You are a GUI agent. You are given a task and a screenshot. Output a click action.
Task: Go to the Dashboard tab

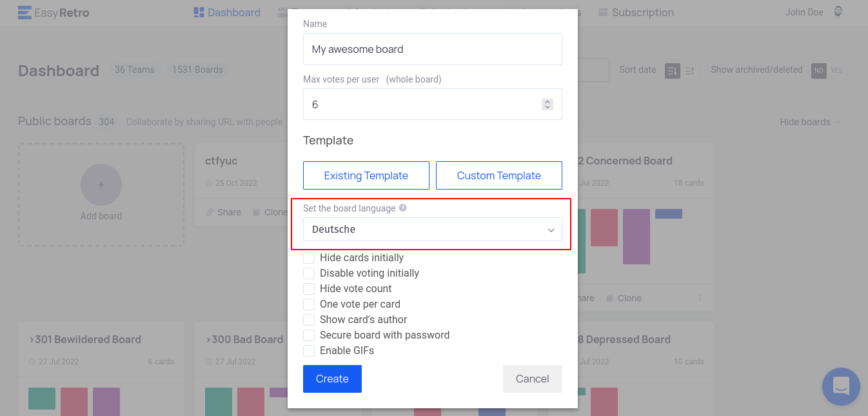pyautogui.click(x=227, y=12)
